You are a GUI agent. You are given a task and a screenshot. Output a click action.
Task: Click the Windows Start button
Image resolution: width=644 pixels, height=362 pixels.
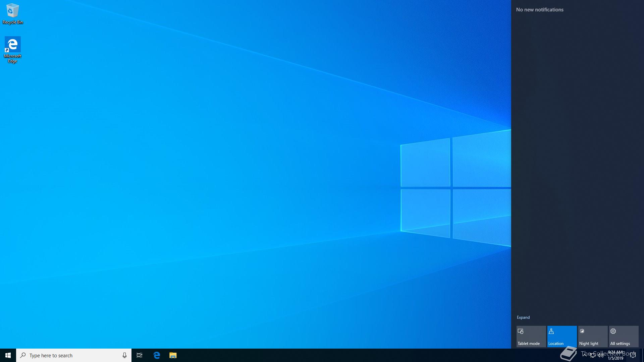click(x=8, y=355)
